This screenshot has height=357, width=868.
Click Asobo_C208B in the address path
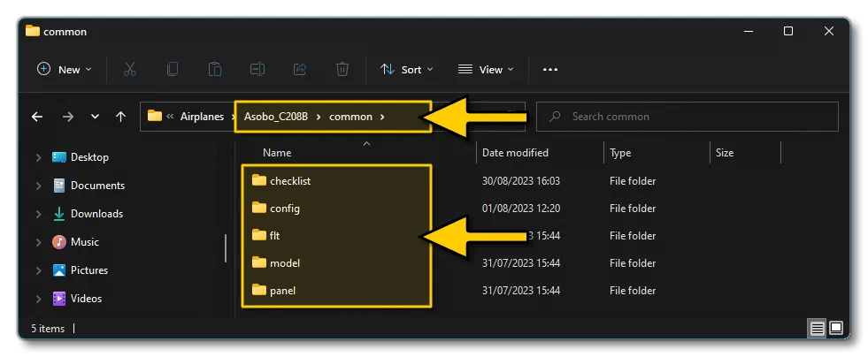pyautogui.click(x=276, y=117)
